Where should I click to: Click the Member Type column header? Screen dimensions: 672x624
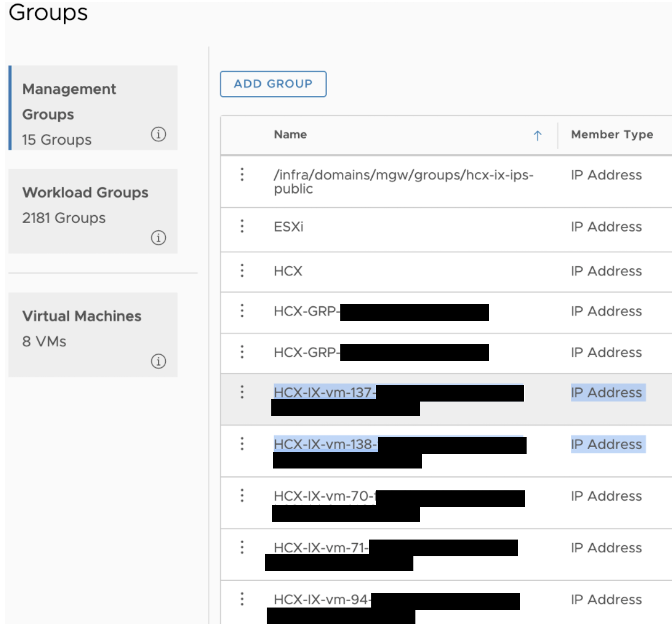612,134
